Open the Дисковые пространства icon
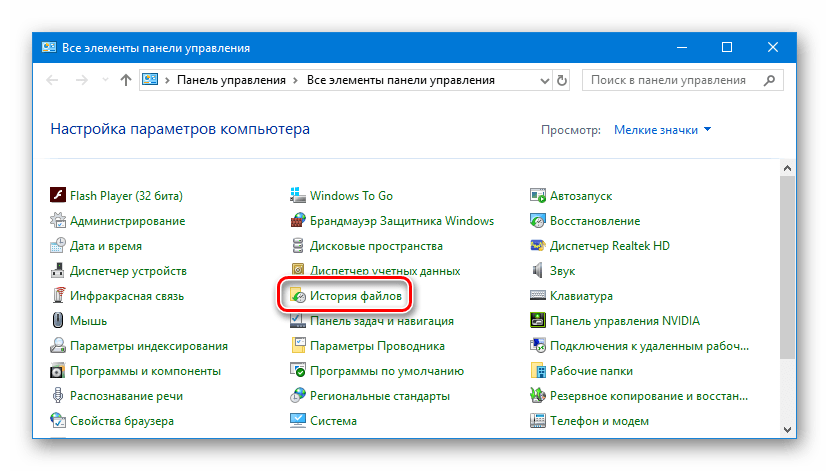Image resolution: width=829 pixels, height=471 pixels. click(298, 245)
